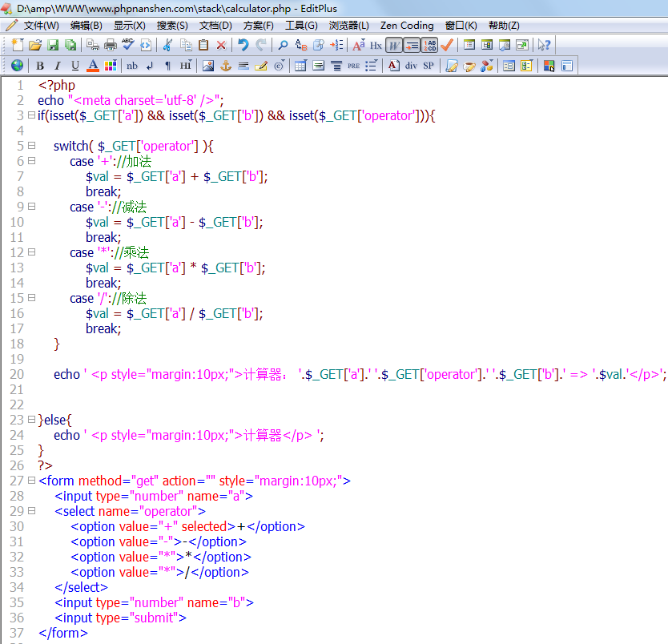Screen dimensions: 668x644
Task: Collapse the form tag at line 27
Action: click(x=31, y=481)
